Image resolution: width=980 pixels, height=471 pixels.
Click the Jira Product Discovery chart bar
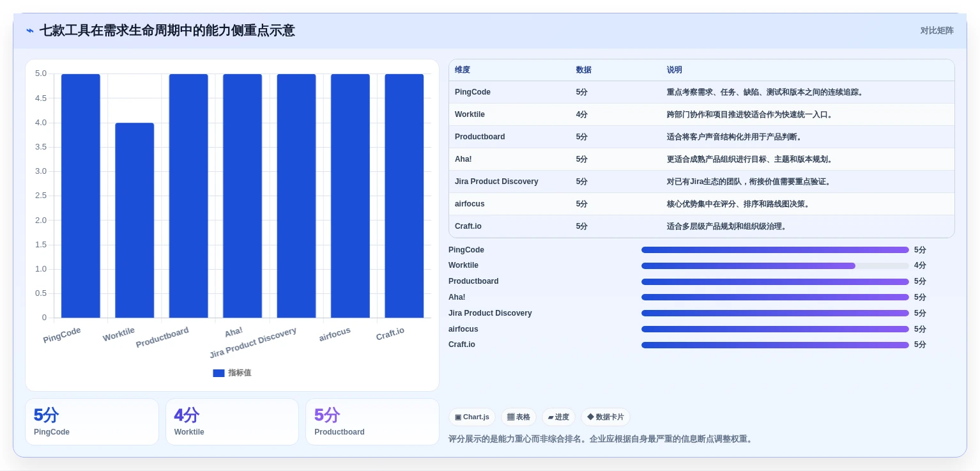pos(296,196)
